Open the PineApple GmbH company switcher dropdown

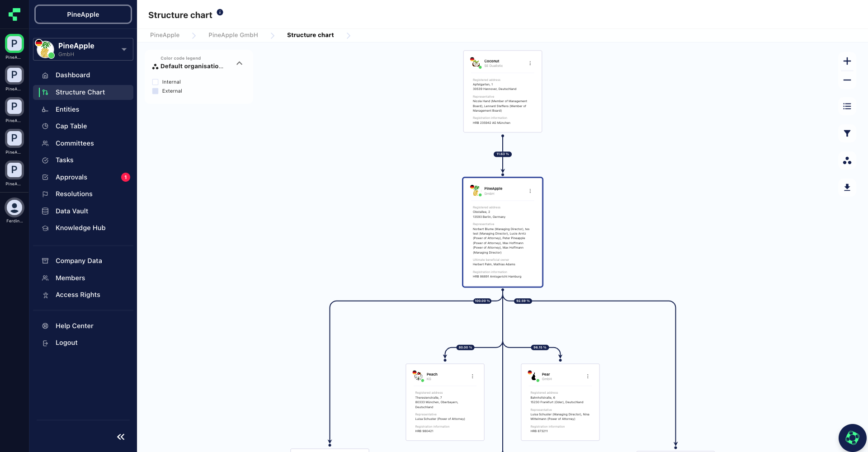tap(124, 49)
